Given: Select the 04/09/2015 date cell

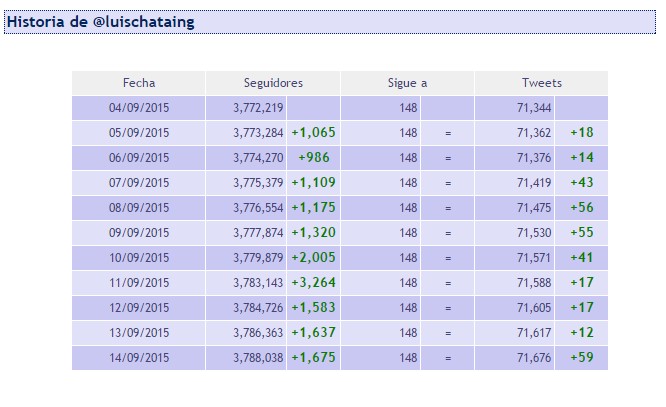Looking at the screenshot, I should (x=139, y=108).
